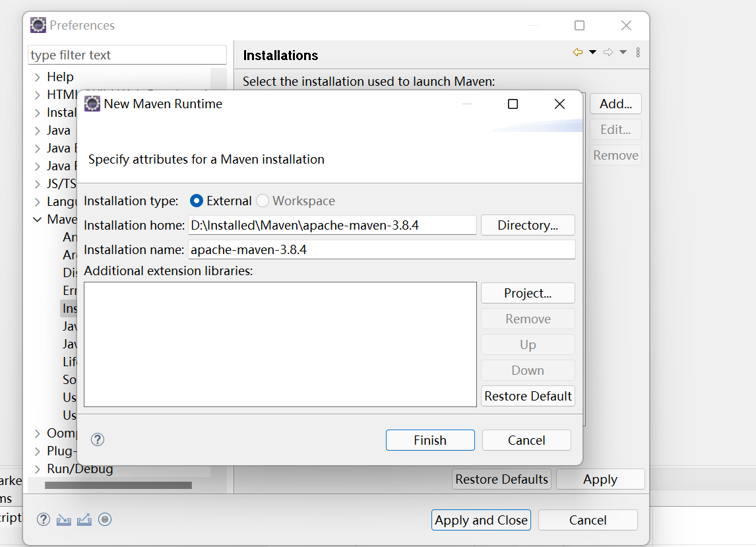
Task: Expand the Run/Debug preferences section
Action: pyautogui.click(x=38, y=468)
